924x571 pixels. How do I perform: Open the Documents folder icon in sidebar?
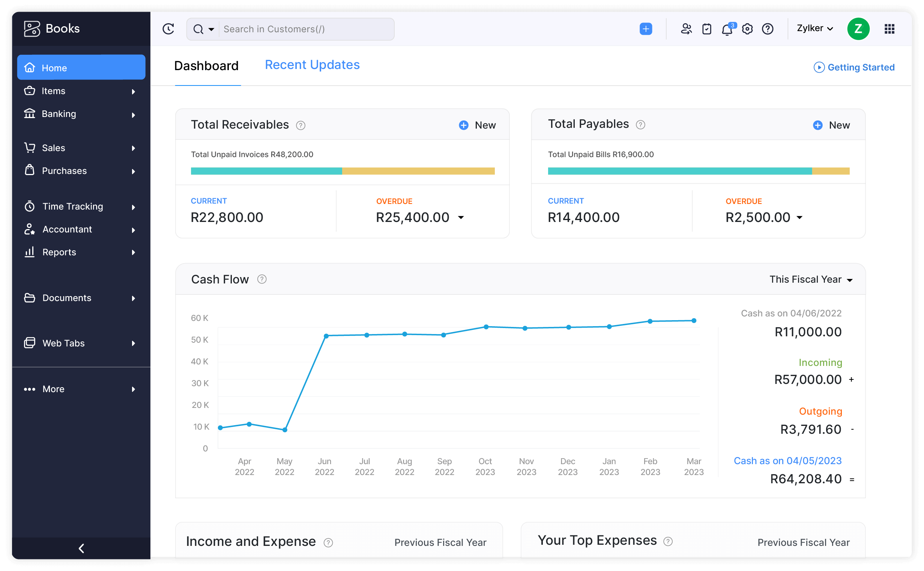(x=30, y=298)
